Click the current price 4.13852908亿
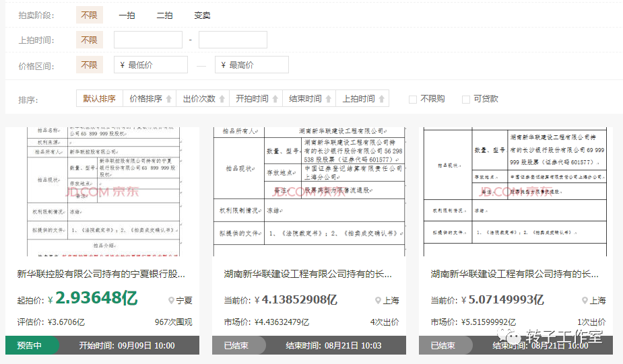The width and height of the screenshot is (623, 364). [300, 299]
